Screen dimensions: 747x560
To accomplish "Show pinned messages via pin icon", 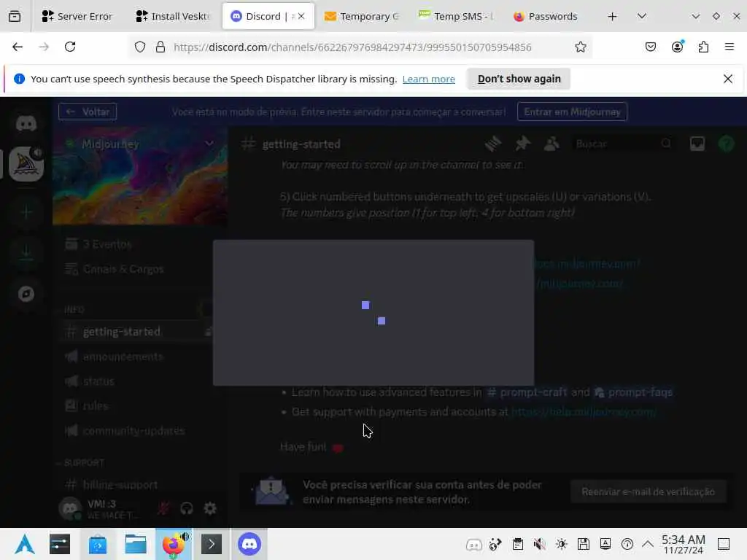I will click(522, 144).
